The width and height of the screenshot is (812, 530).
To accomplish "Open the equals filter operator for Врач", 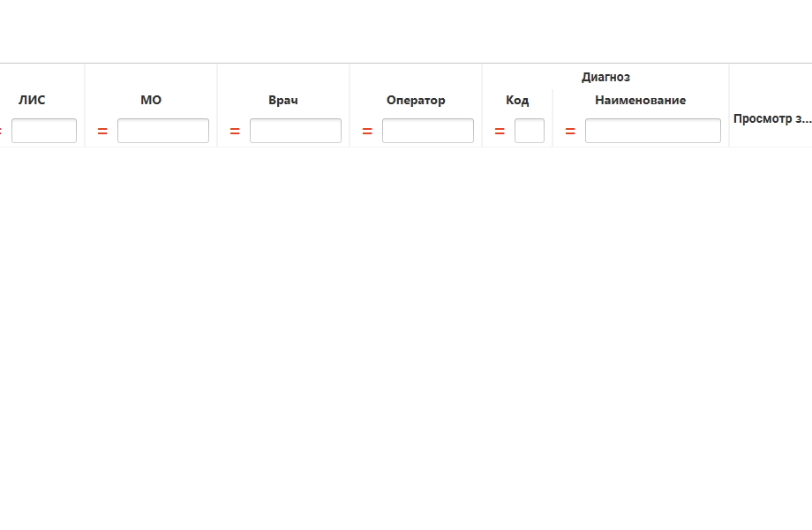I will 235,131.
